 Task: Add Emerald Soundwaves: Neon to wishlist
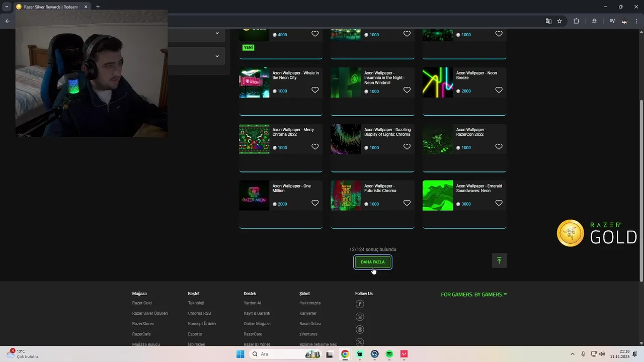tap(499, 203)
